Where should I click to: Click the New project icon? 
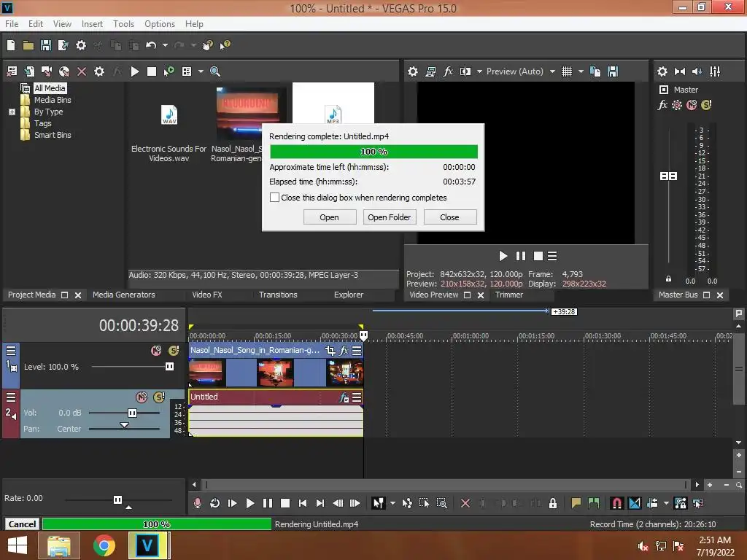[11, 45]
